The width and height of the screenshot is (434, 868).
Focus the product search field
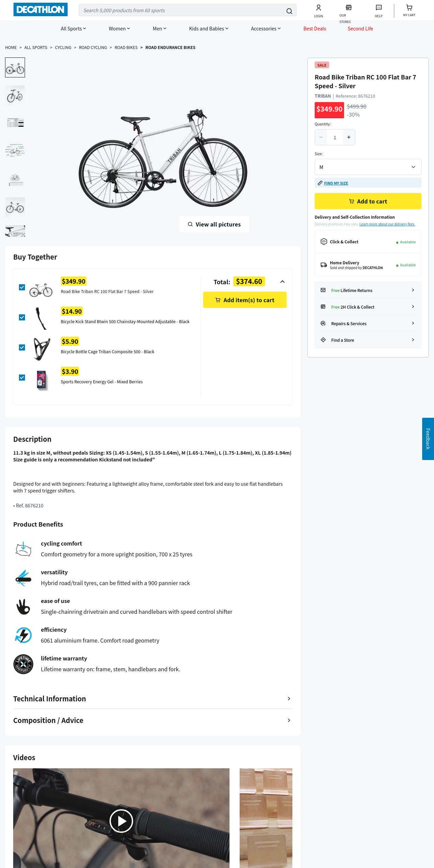click(x=183, y=10)
